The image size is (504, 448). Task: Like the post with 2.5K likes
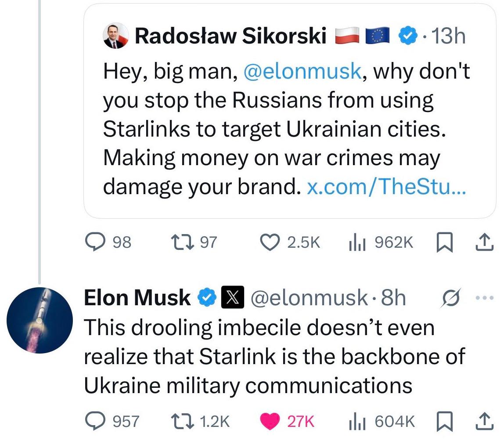pos(270,242)
